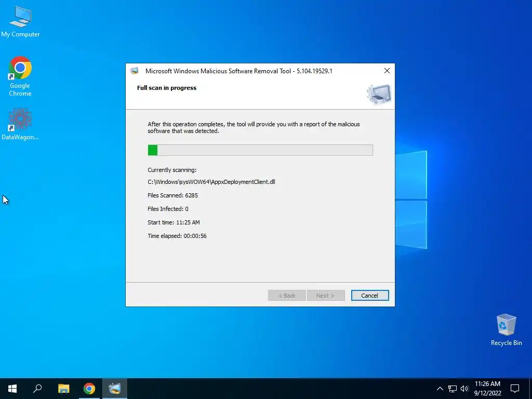Open File Explorer from the taskbar
This screenshot has height=399, width=532.
[63, 389]
